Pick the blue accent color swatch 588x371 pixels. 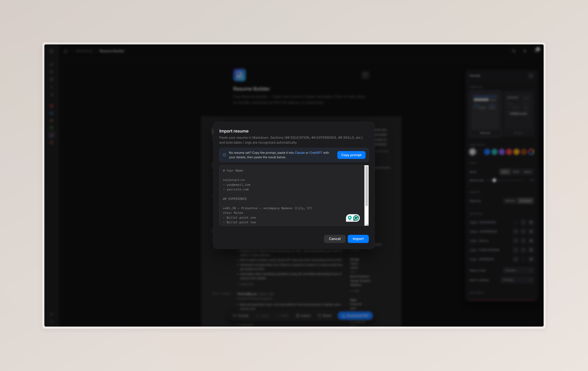click(487, 152)
